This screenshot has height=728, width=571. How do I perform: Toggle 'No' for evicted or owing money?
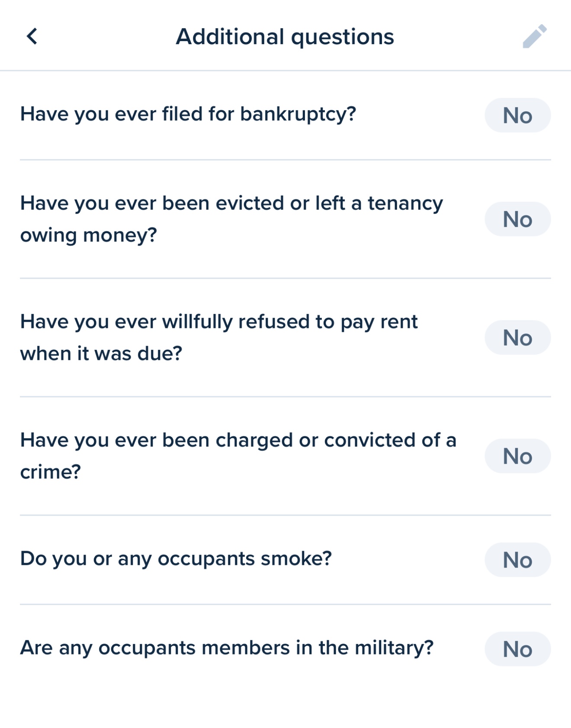pyautogui.click(x=517, y=219)
